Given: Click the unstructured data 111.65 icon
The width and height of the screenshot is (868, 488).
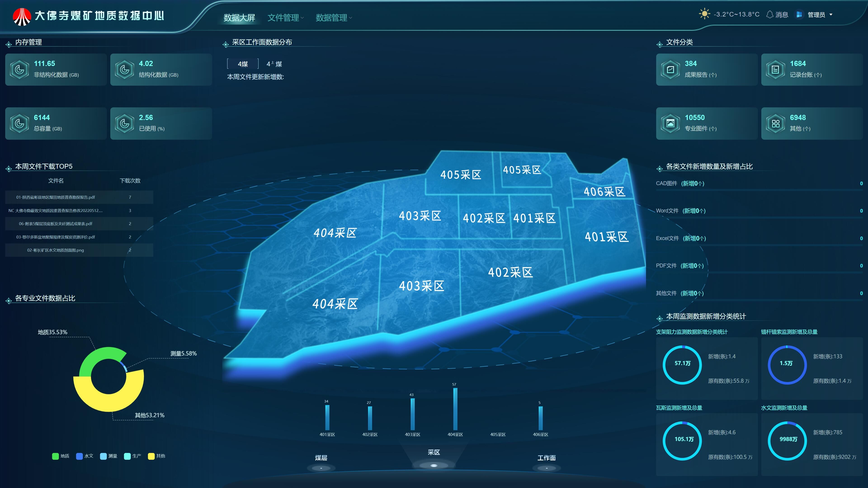Looking at the screenshot, I should [x=19, y=69].
